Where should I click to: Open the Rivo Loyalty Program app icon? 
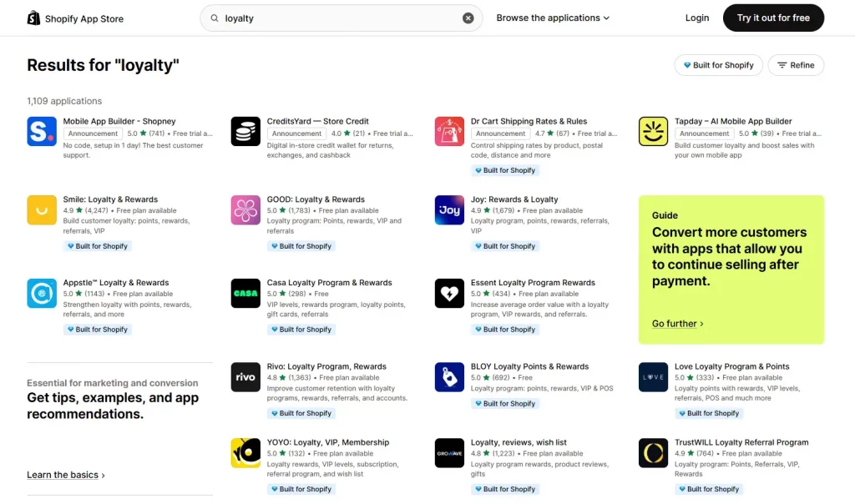(x=245, y=377)
